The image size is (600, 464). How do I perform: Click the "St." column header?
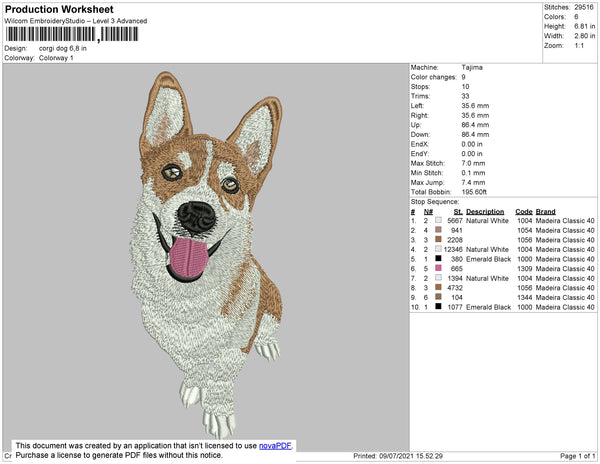point(458,212)
